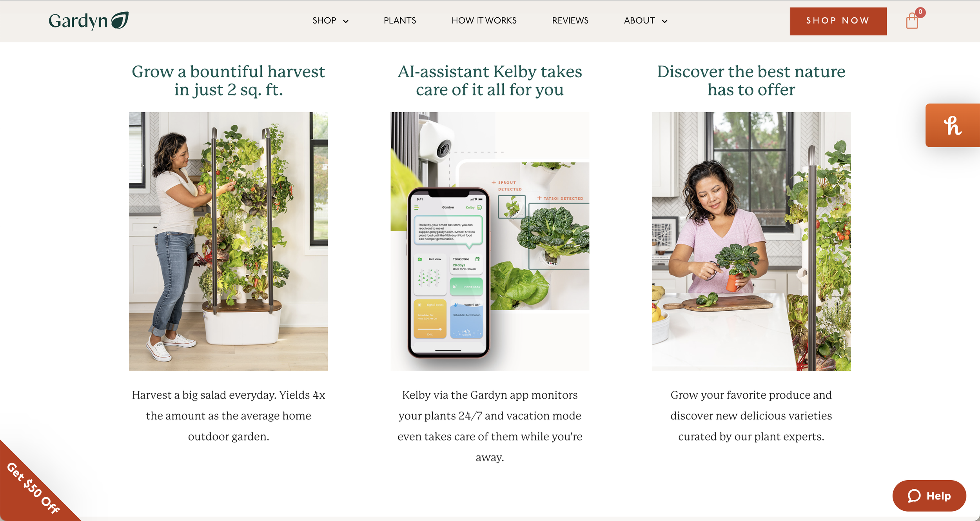Click the cart item count badge
The image size is (980, 521).
[920, 12]
